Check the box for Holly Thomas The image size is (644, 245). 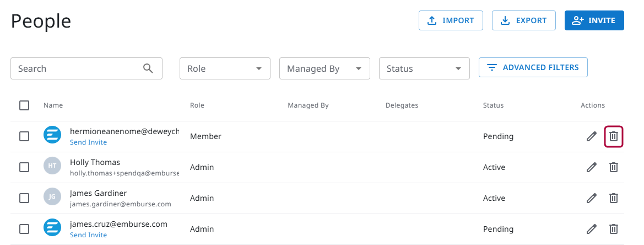(24, 167)
